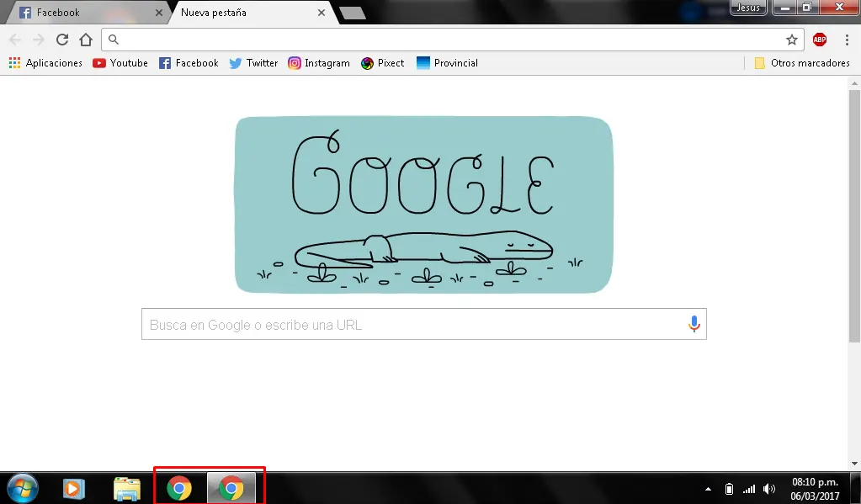Open the Twitter bookmark
Image resolution: width=861 pixels, height=504 pixels.
(x=253, y=63)
